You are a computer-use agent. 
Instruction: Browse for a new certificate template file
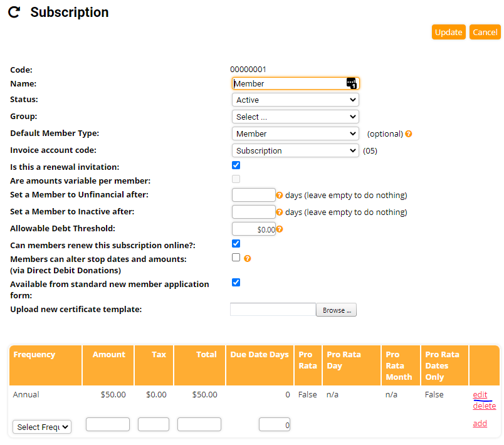tap(336, 310)
